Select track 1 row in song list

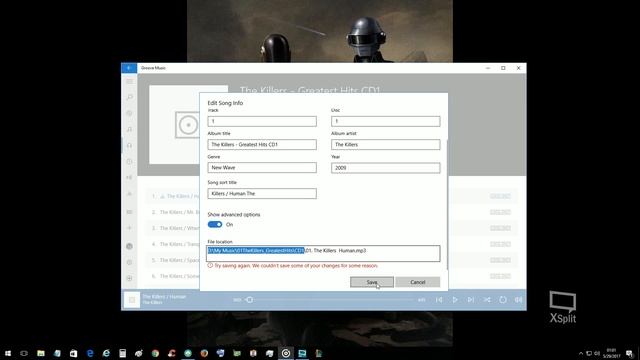click(x=331, y=196)
